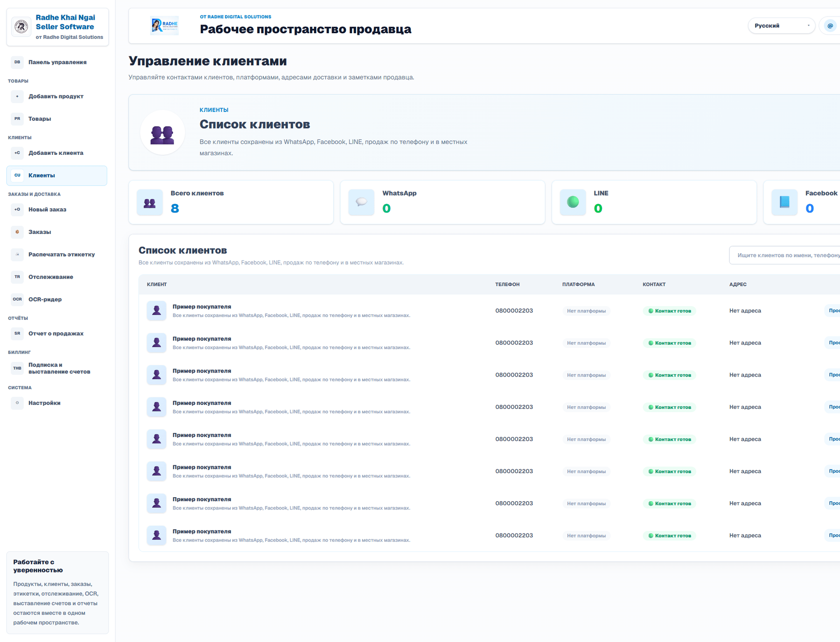Click the Добавить продукт plus icon
The height and width of the screenshot is (642, 840).
click(17, 96)
